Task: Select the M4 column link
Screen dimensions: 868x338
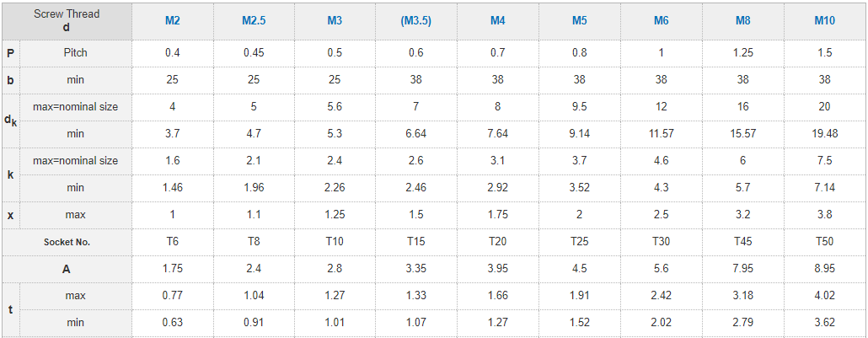Action: point(497,20)
